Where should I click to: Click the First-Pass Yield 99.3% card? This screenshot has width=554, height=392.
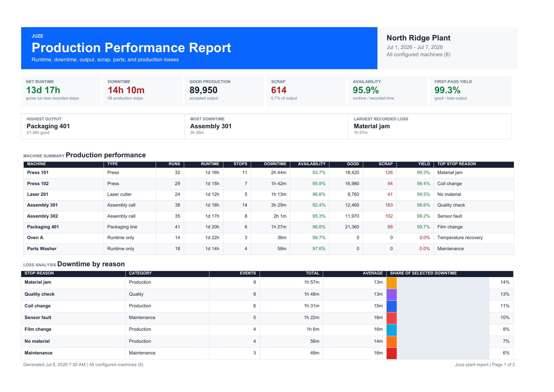(470, 91)
